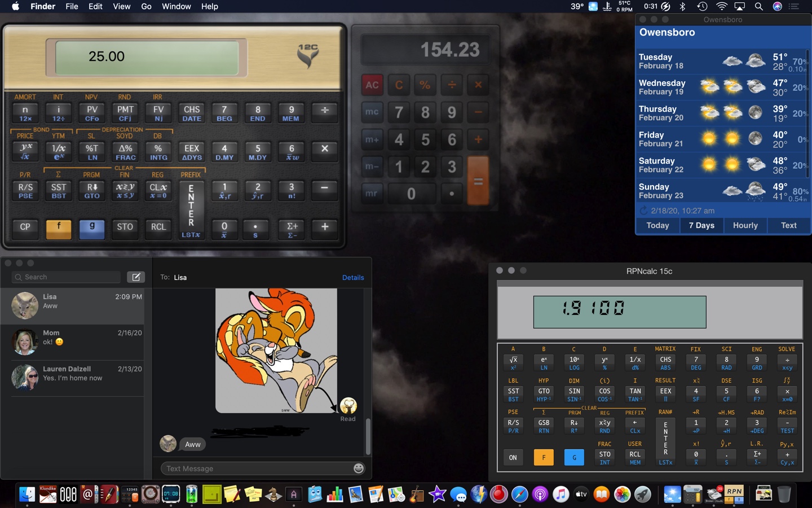This screenshot has width=812, height=508.
Task: Click the m+ key on basic calculator
Action: click(372, 139)
